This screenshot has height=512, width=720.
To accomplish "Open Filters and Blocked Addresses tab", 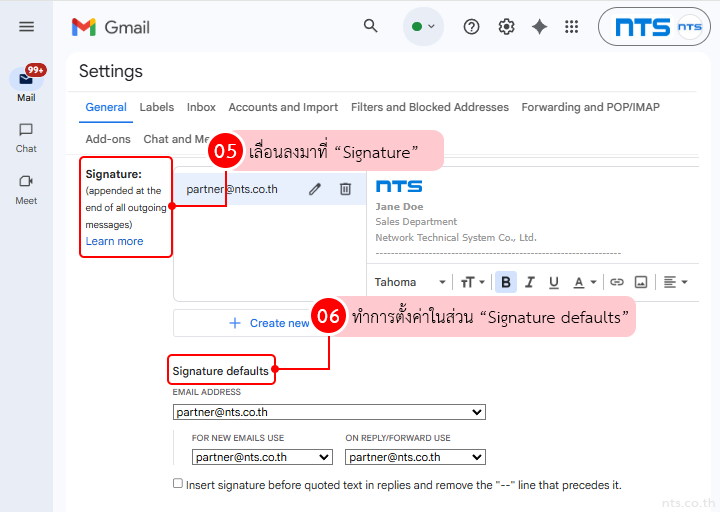I will pyautogui.click(x=430, y=107).
